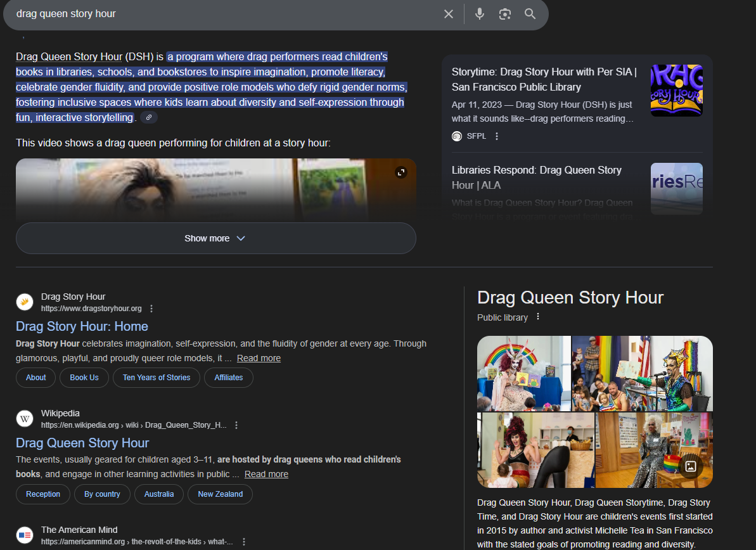Open three-dot menu beside the Wikipedia URL

(236, 425)
